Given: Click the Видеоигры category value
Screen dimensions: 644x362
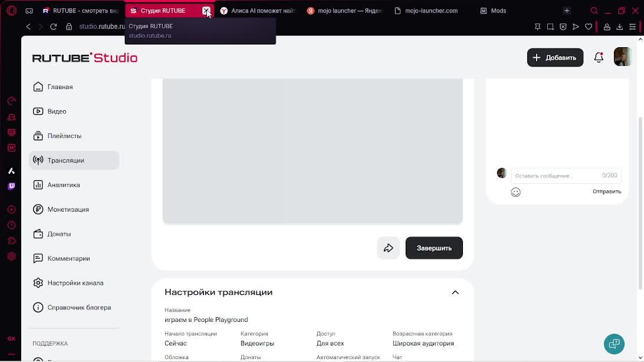Looking at the screenshot, I should click(257, 343).
